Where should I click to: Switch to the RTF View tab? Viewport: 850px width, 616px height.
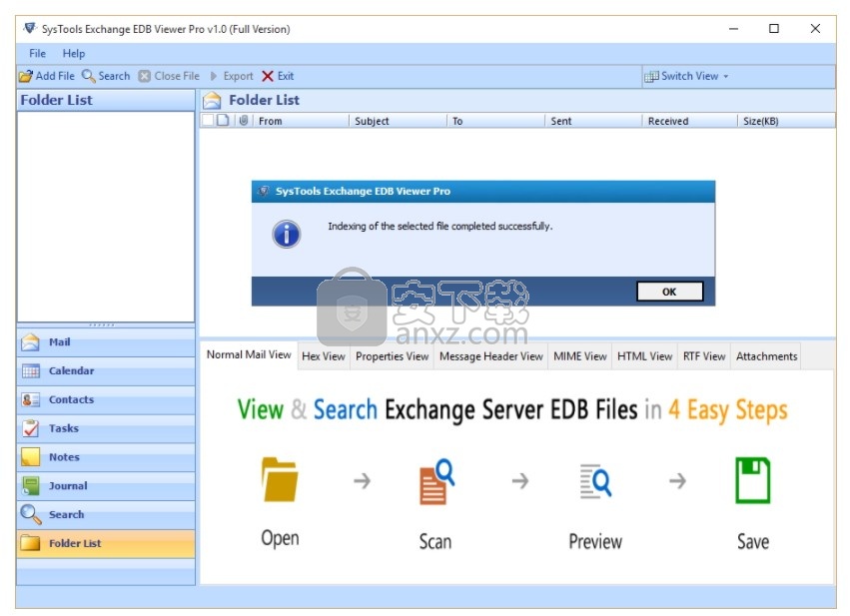coord(704,356)
